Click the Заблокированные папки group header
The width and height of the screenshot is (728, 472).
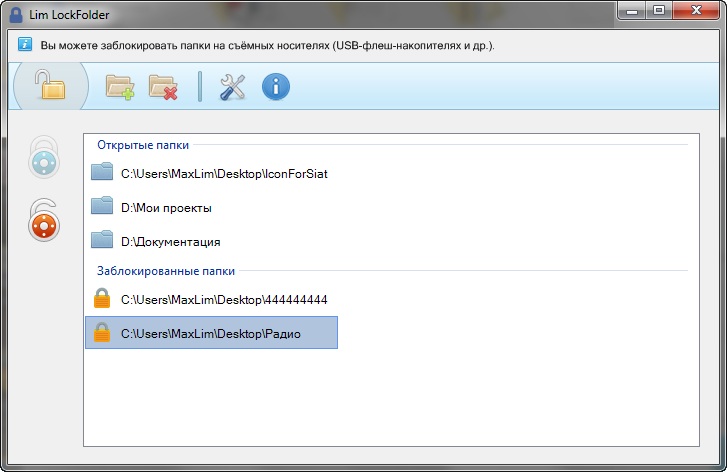(x=166, y=271)
